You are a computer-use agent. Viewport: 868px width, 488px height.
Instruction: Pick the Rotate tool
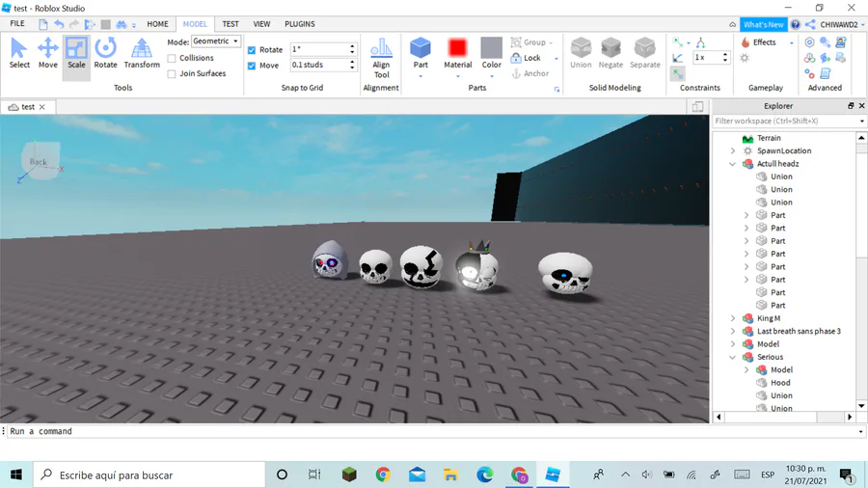[x=105, y=53]
